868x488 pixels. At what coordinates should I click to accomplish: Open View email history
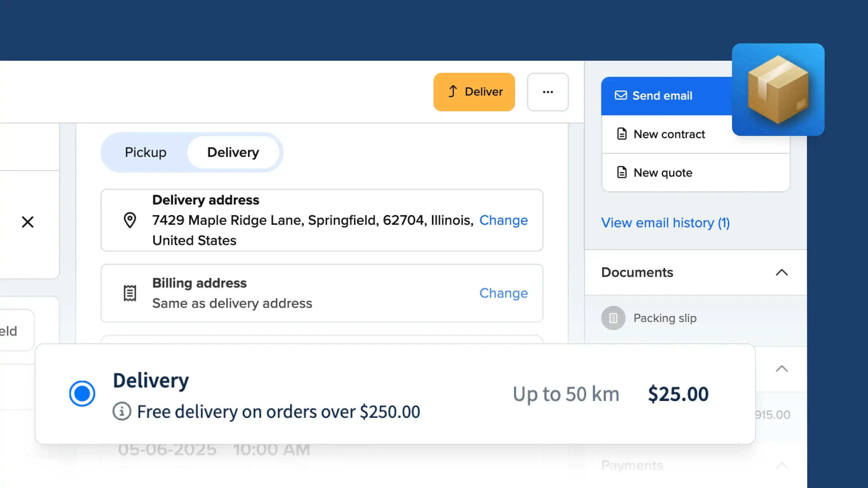665,223
